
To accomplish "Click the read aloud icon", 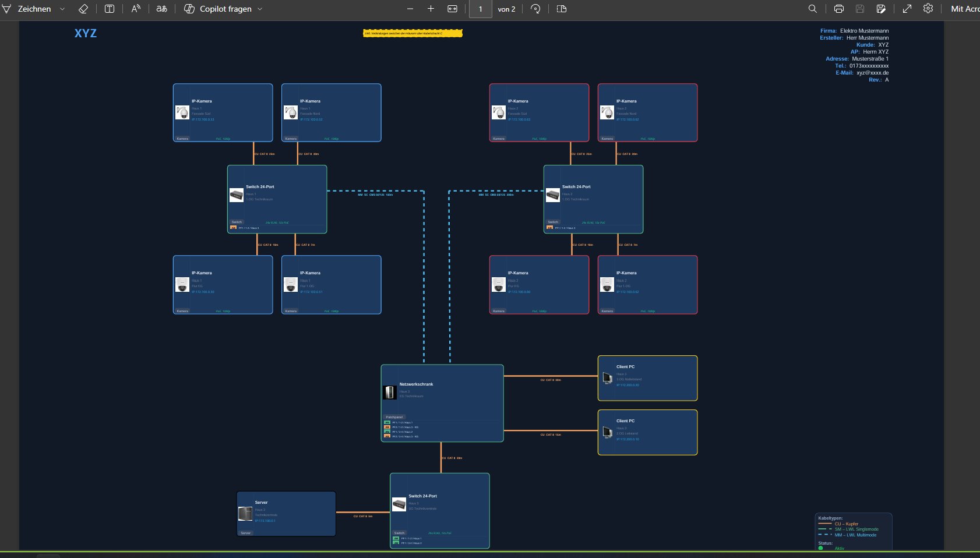I will (136, 9).
